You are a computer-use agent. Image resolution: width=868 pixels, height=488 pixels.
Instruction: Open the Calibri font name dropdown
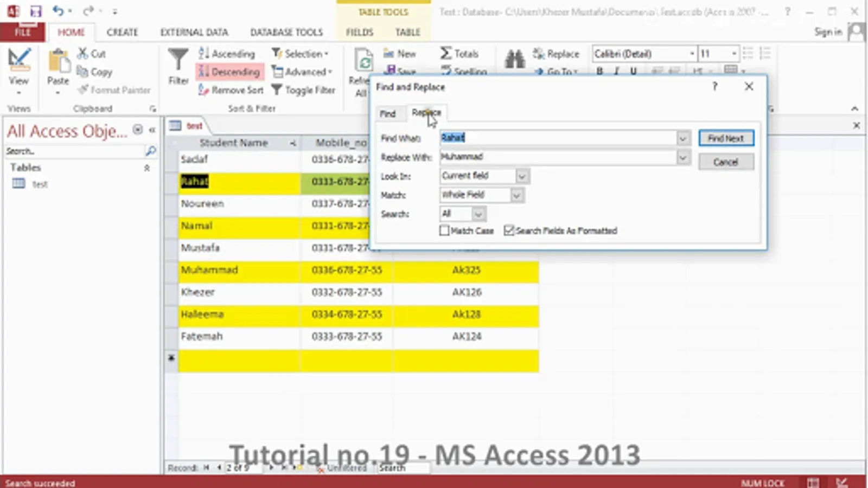pyautogui.click(x=692, y=54)
